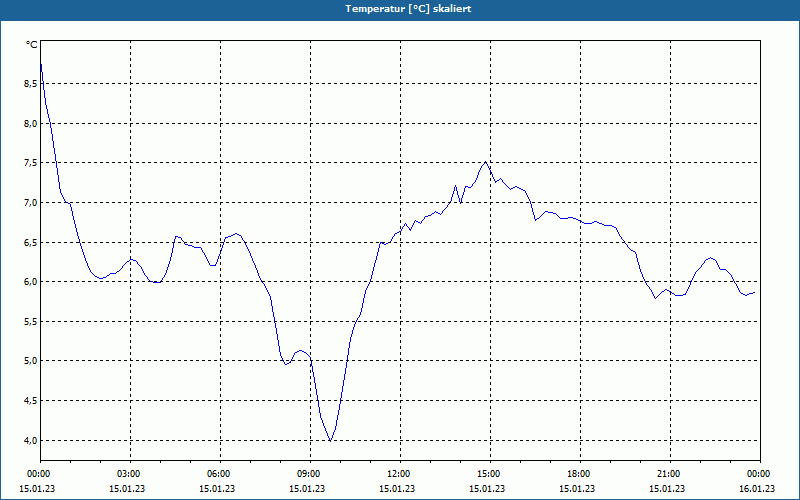Click the 18:00 time axis label

tap(580, 474)
